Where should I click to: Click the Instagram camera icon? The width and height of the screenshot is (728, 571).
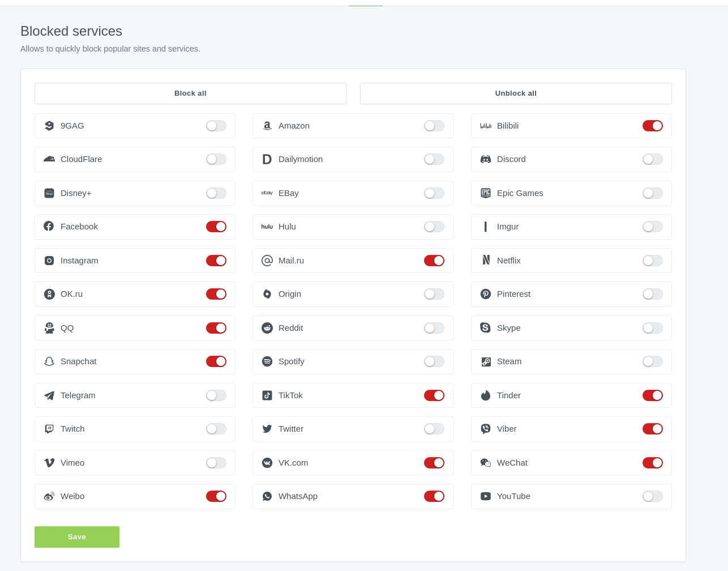pos(49,261)
